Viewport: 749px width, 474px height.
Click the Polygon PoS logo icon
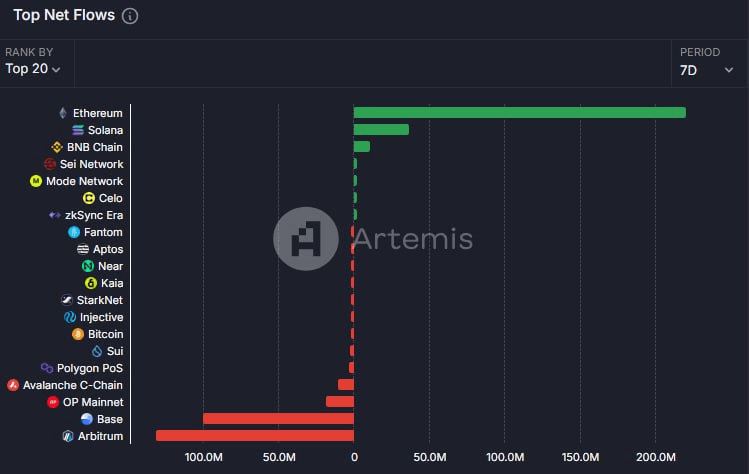pos(47,368)
